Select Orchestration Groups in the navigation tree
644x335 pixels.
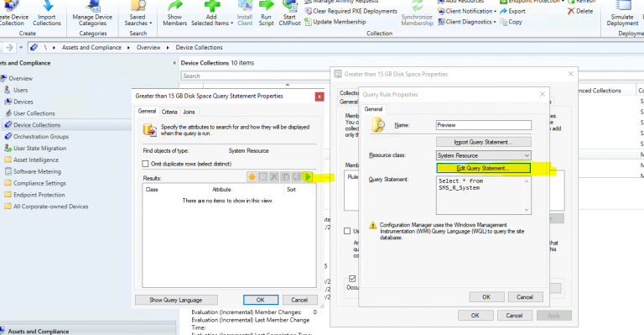click(40, 137)
